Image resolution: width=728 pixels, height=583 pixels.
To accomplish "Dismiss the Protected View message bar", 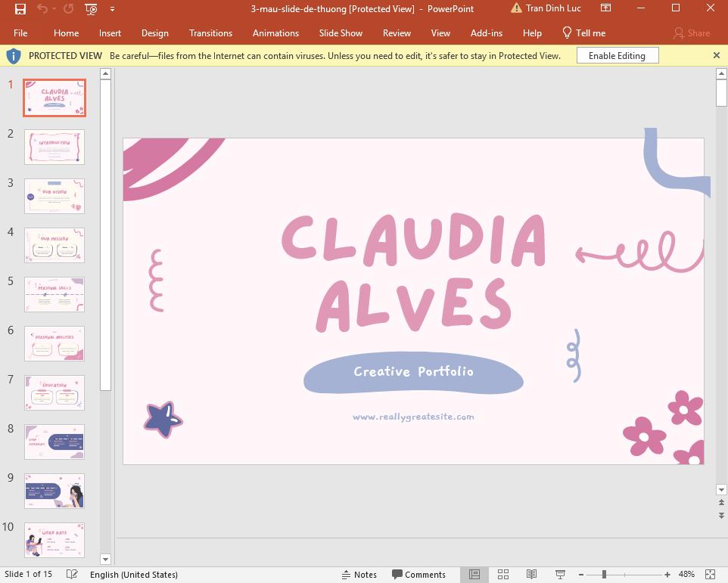I will (x=717, y=55).
